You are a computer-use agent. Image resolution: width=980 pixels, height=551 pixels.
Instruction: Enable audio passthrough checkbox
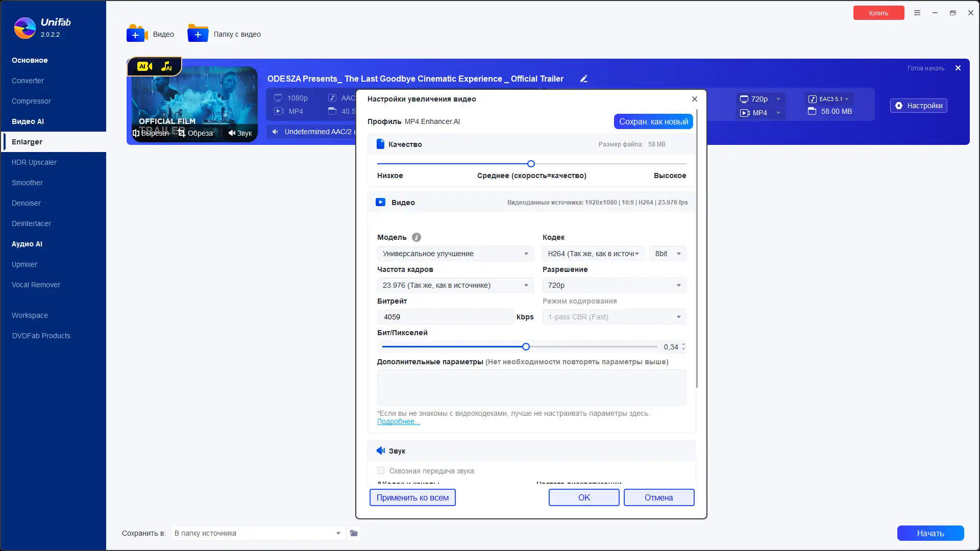pos(381,470)
